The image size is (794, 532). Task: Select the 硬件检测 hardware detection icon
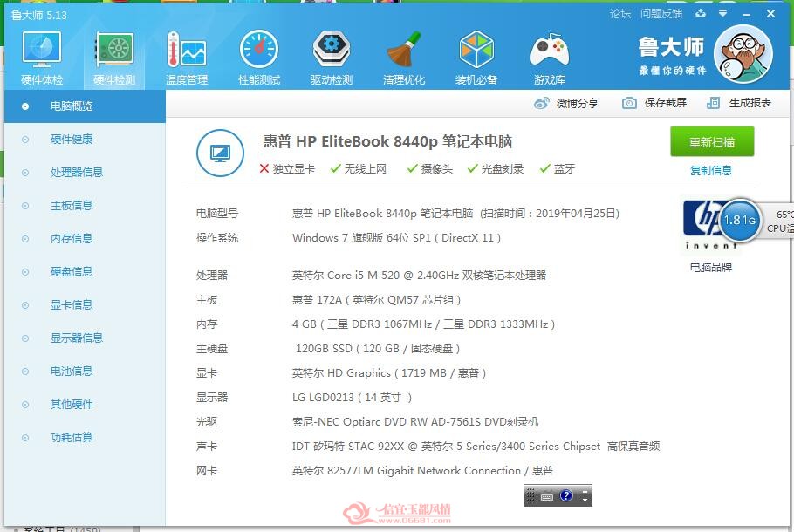pyautogui.click(x=114, y=58)
